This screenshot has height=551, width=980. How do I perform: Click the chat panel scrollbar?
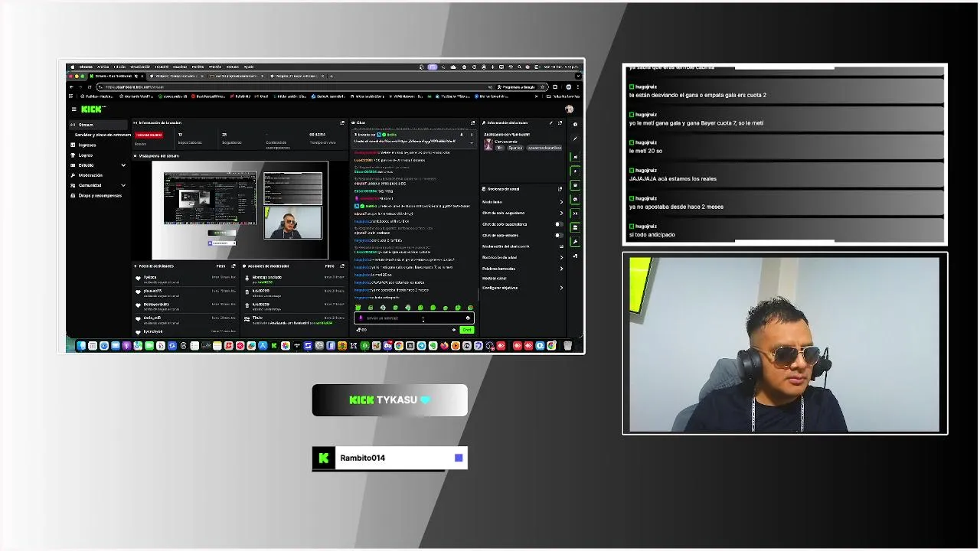pos(479,295)
